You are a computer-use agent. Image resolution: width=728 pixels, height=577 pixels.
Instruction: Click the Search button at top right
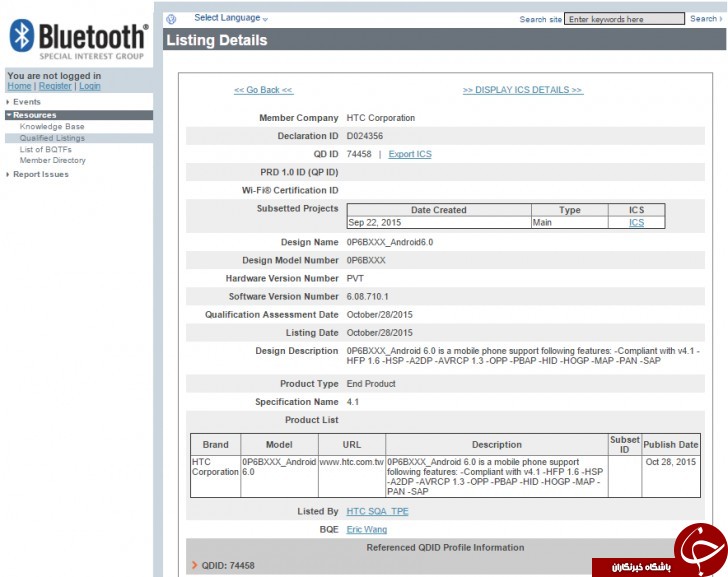click(706, 19)
